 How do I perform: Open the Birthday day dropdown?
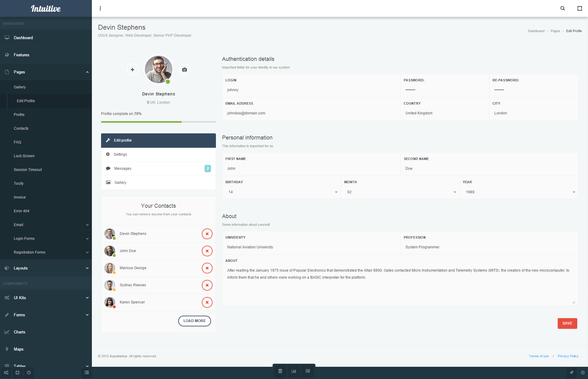point(281,192)
